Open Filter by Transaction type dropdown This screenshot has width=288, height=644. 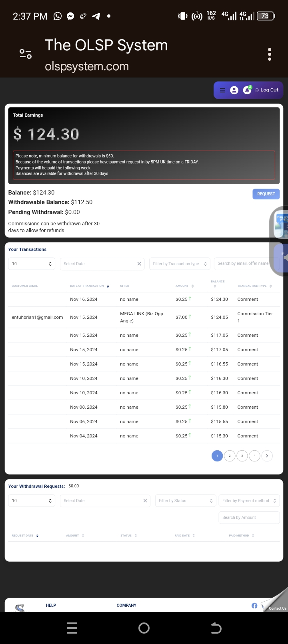pyautogui.click(x=180, y=264)
